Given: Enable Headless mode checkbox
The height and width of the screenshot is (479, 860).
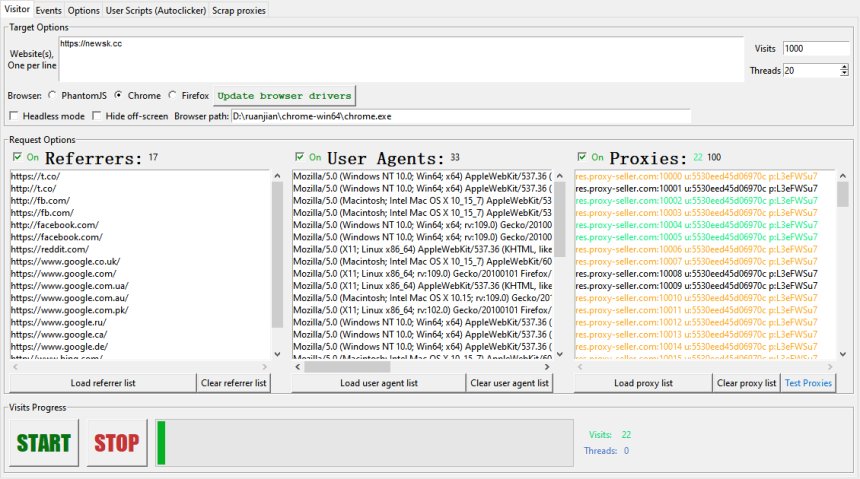Looking at the screenshot, I should [x=15, y=117].
